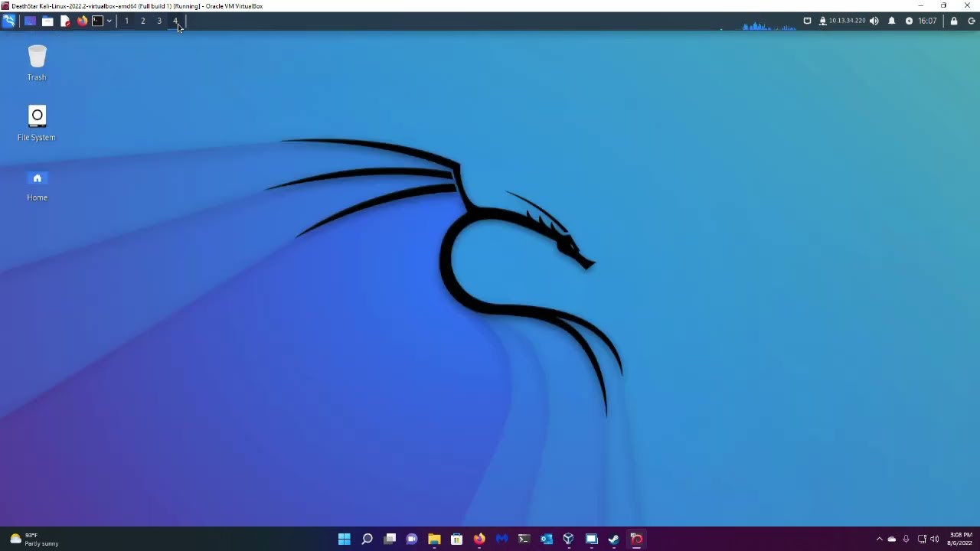980x551 pixels.
Task: Show hidden icons in Windows system tray
Action: (879, 540)
